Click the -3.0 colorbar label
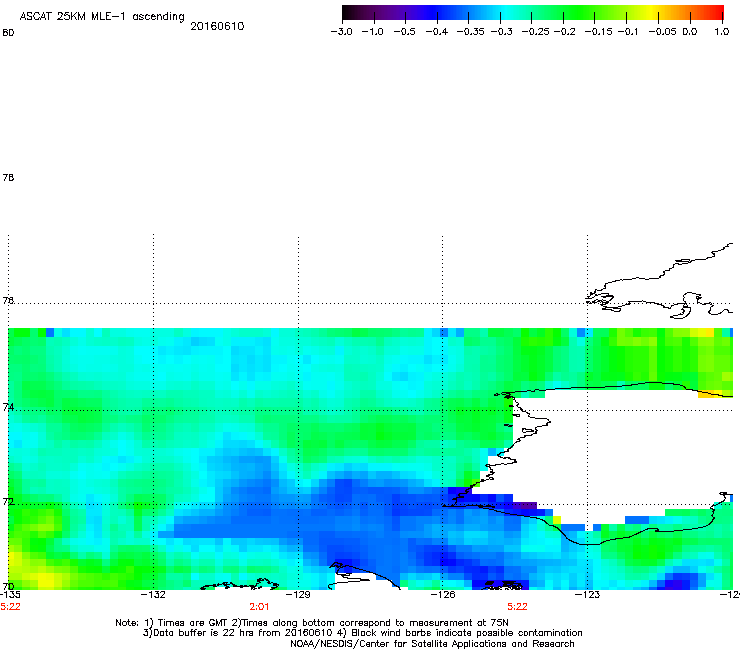The width and height of the screenshot is (740, 650). pyautogui.click(x=342, y=32)
